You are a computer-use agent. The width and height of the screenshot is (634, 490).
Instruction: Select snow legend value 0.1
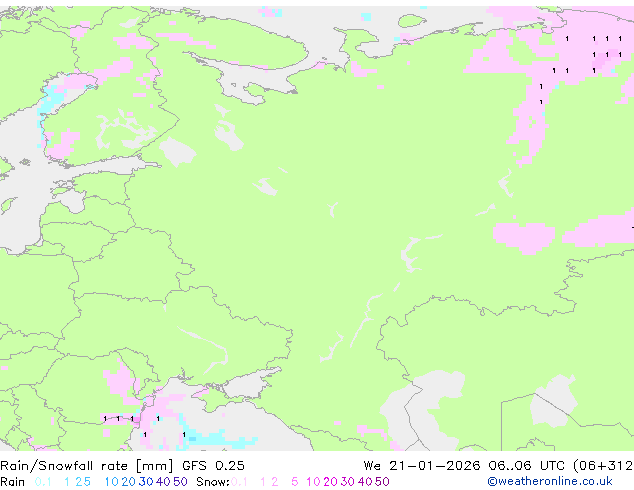[x=239, y=482]
